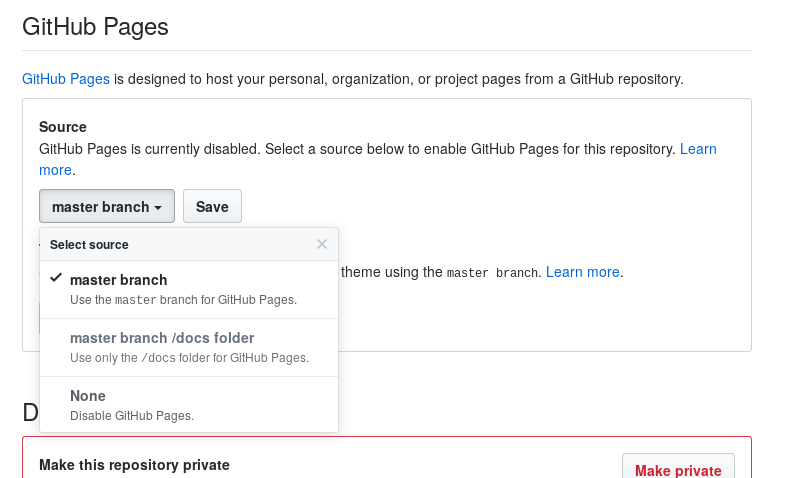801x478 pixels.
Task: Select None to disable GitHub Pages
Action: pyautogui.click(x=189, y=405)
